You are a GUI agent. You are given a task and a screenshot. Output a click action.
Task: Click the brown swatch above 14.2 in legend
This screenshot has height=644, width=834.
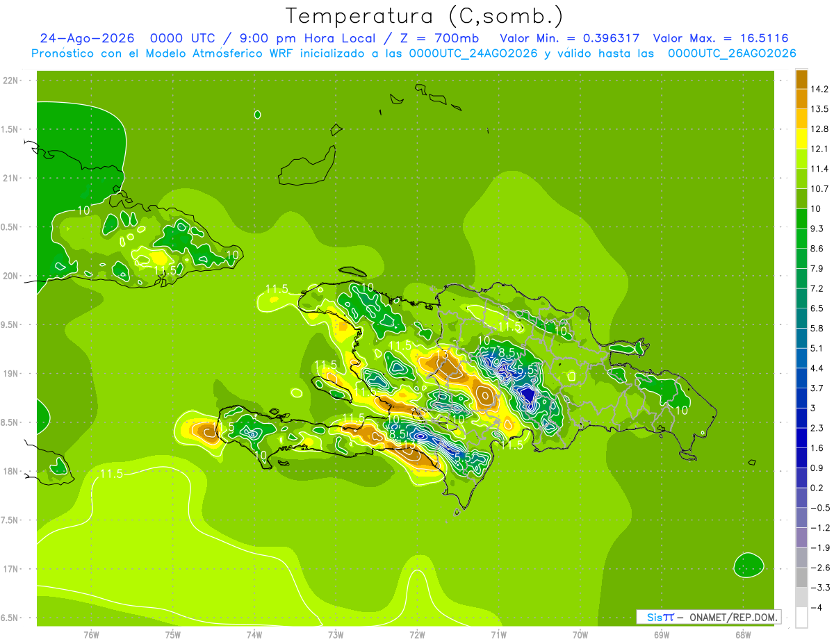(801, 79)
